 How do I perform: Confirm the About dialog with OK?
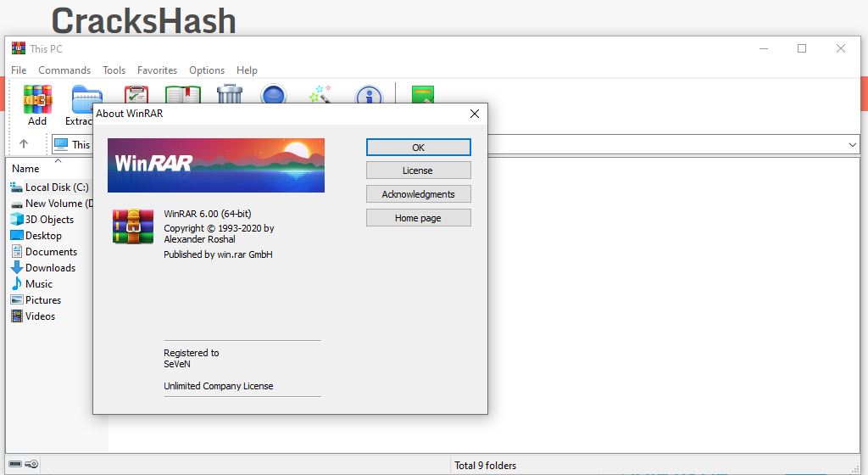[419, 148]
